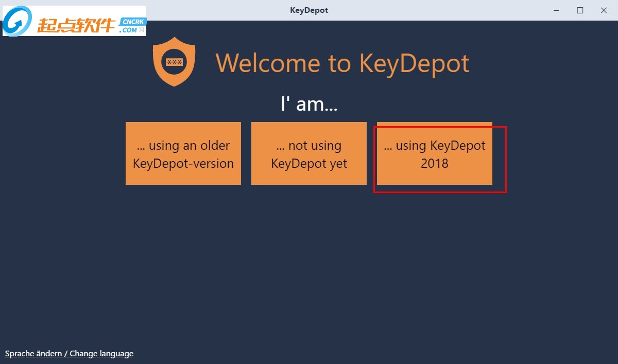Click the empty title bar right of KeyDepot
This screenshot has height=364, width=618.
click(x=438, y=10)
